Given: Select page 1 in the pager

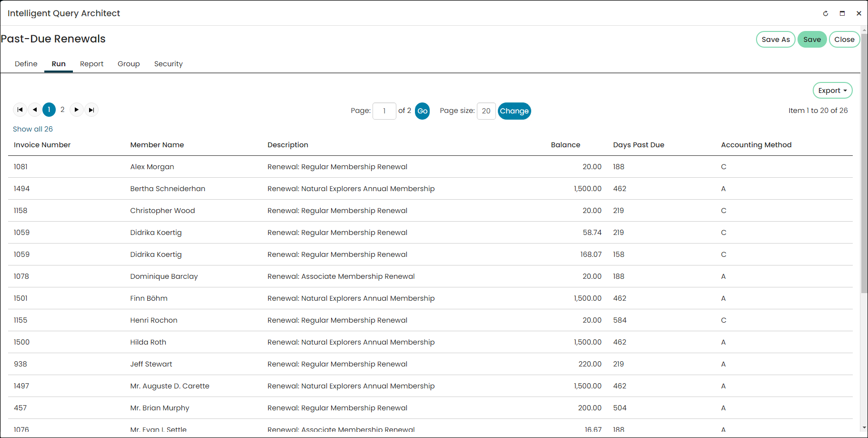Looking at the screenshot, I should coord(49,110).
